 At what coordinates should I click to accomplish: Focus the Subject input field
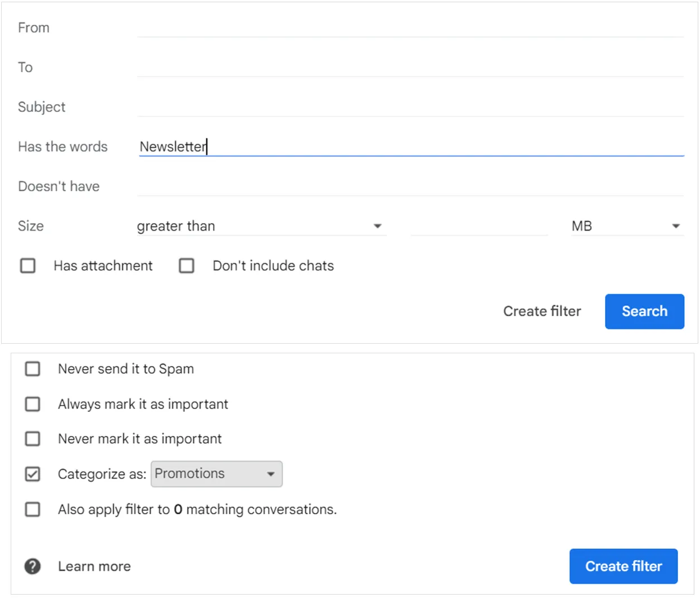(x=410, y=107)
